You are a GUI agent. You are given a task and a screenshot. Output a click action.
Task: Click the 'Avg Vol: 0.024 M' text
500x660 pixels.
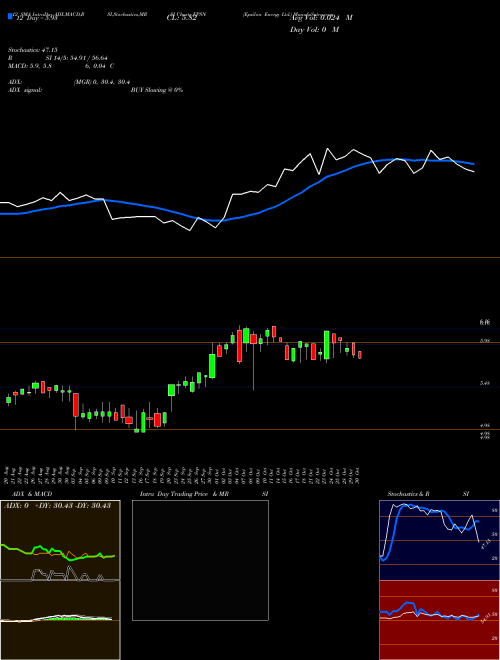pos(322,18)
